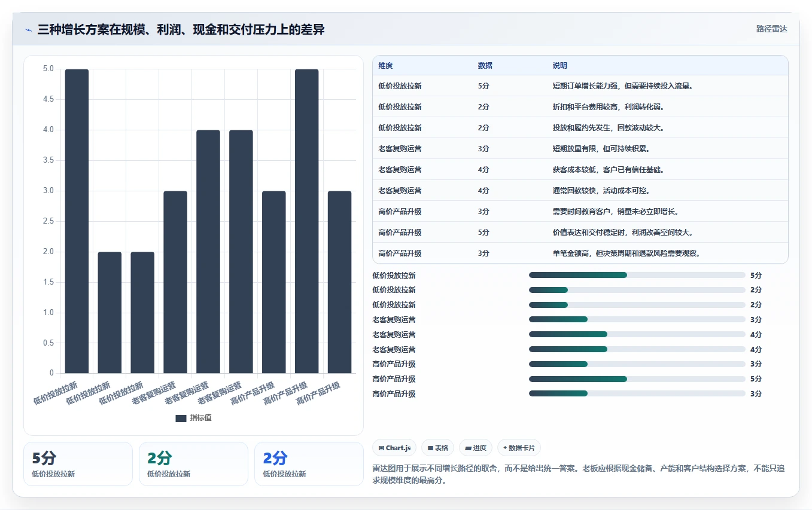Click the 老客复购运营 chart bar with value 3

click(x=175, y=282)
